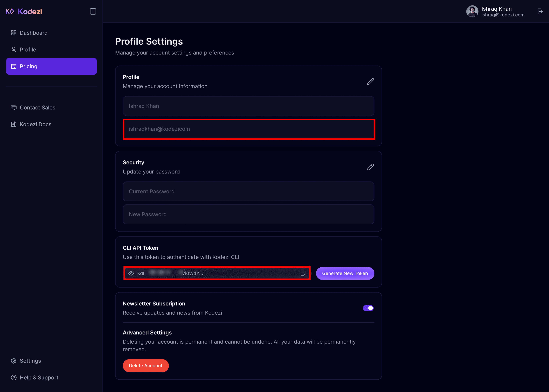Reveal the hidden API token
The width and height of the screenshot is (549, 392).
click(x=131, y=273)
